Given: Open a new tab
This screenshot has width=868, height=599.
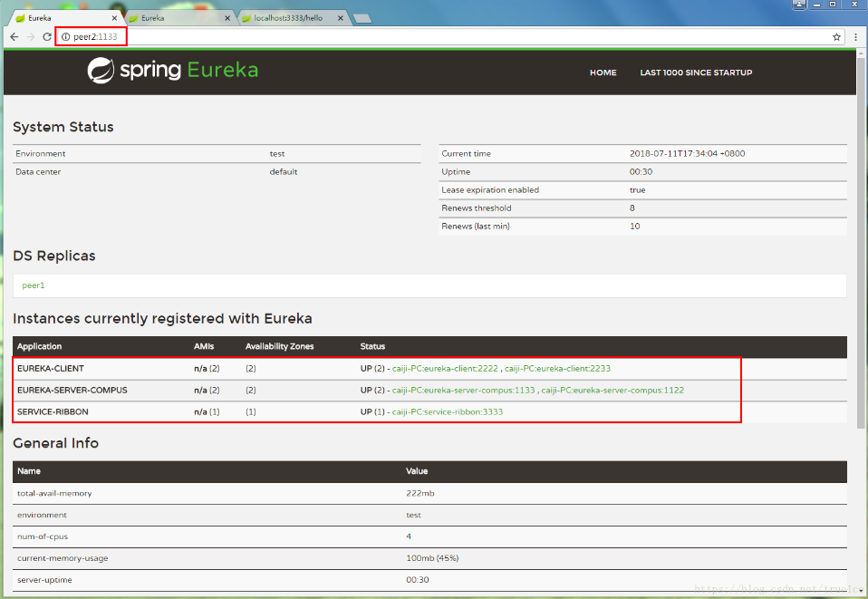Looking at the screenshot, I should click(362, 19).
